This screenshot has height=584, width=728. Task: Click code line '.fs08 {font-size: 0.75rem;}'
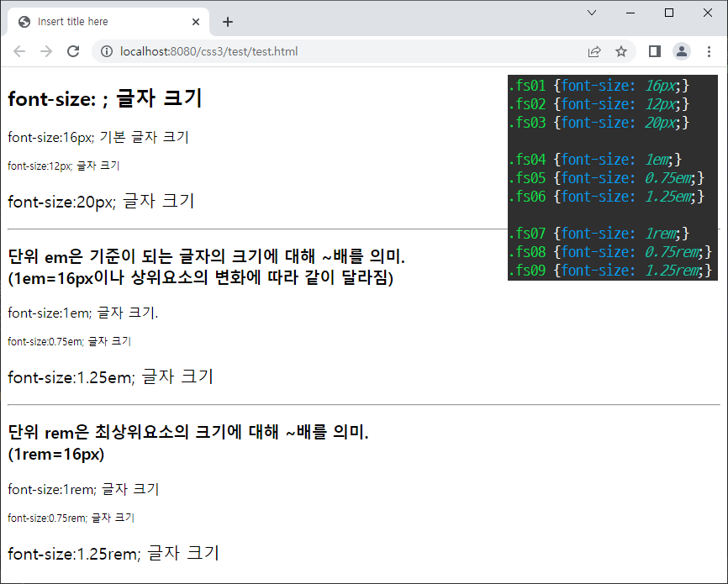610,251
